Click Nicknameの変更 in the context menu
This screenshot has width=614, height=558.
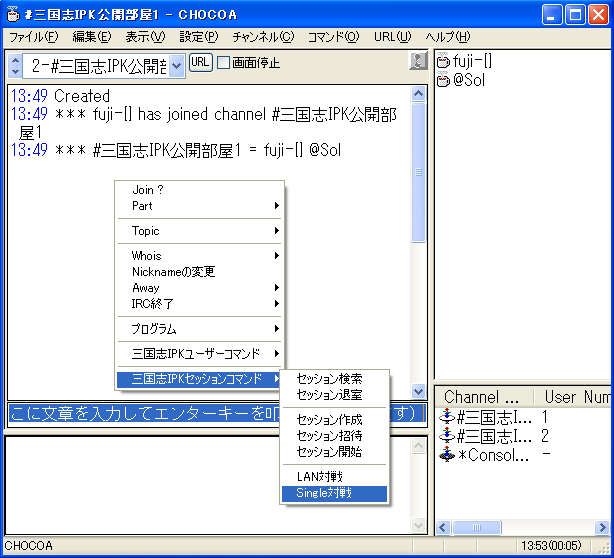[x=174, y=272]
